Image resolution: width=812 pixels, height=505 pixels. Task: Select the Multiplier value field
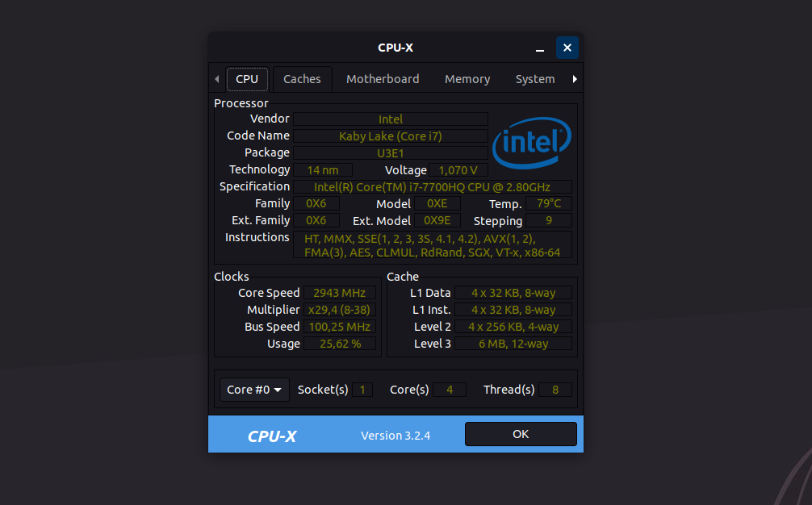(x=340, y=309)
